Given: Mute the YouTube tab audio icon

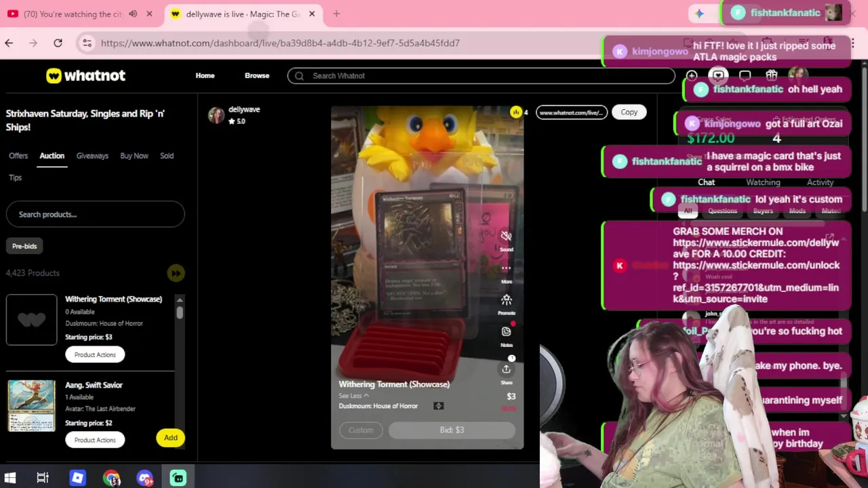Looking at the screenshot, I should [x=133, y=14].
